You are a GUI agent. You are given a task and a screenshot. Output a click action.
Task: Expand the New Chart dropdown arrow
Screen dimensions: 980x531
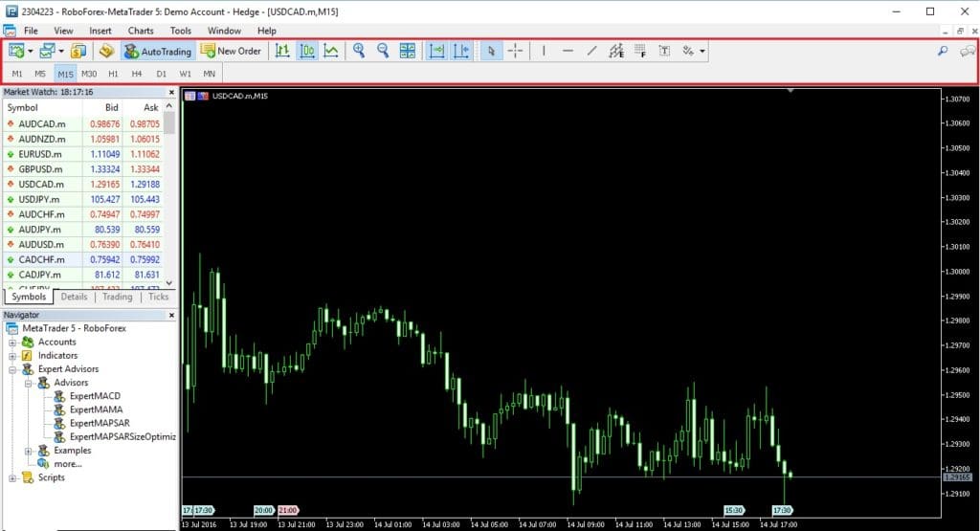click(x=30, y=52)
